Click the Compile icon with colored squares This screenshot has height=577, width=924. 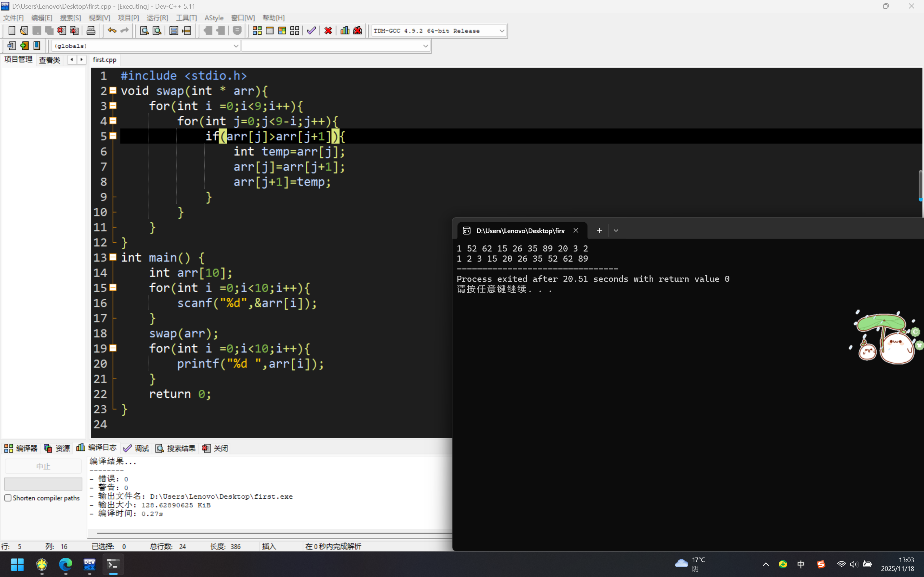[x=257, y=31]
